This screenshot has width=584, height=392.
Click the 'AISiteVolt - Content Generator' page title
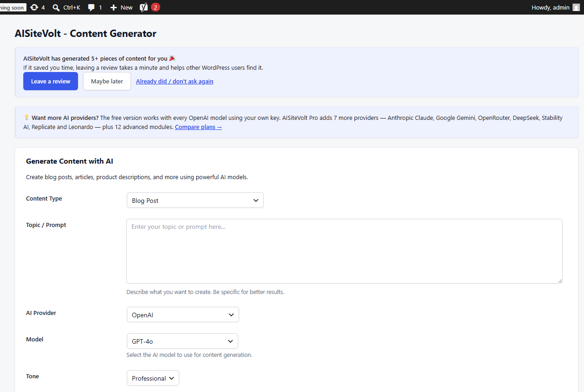(85, 33)
